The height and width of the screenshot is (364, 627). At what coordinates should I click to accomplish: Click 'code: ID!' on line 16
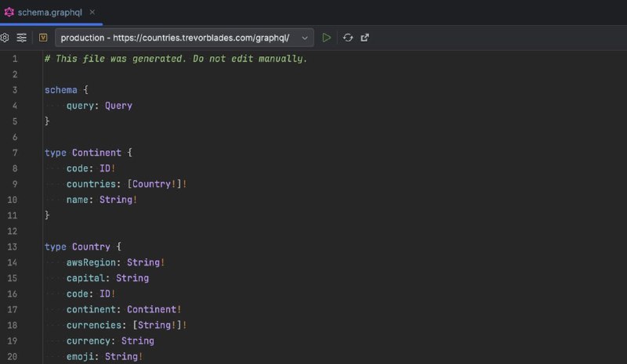click(x=91, y=294)
